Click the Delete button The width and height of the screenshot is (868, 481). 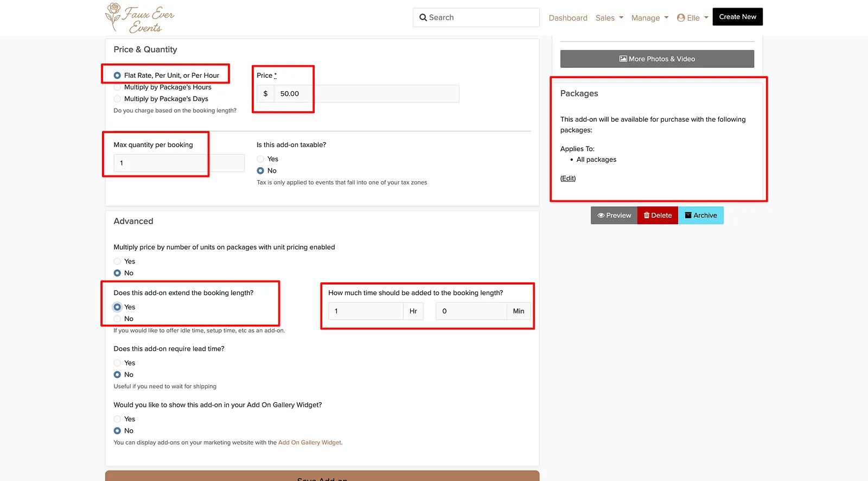click(658, 216)
